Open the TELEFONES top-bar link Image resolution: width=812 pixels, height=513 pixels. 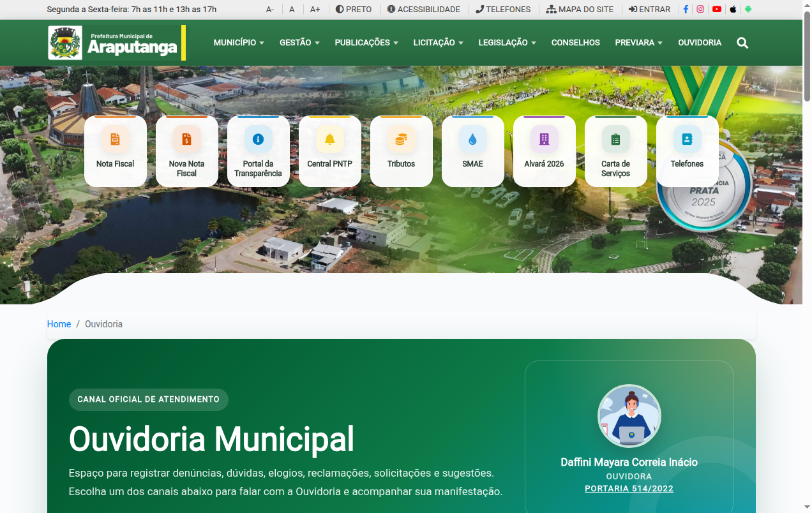click(503, 10)
